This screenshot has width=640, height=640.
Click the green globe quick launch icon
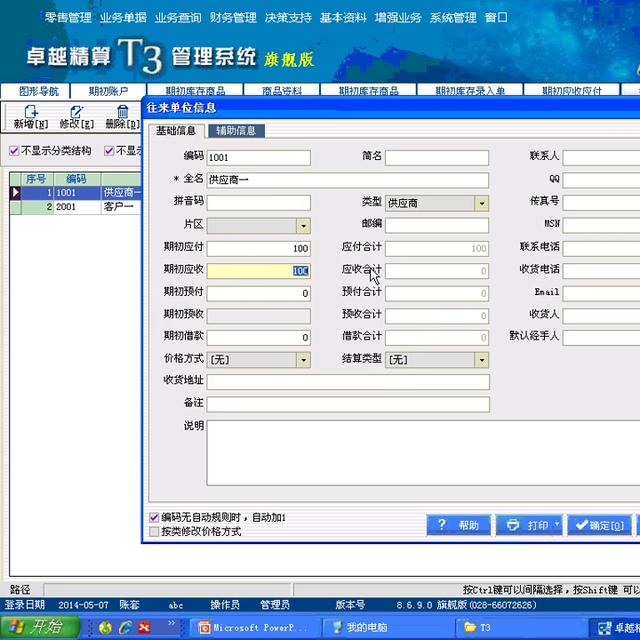106,627
